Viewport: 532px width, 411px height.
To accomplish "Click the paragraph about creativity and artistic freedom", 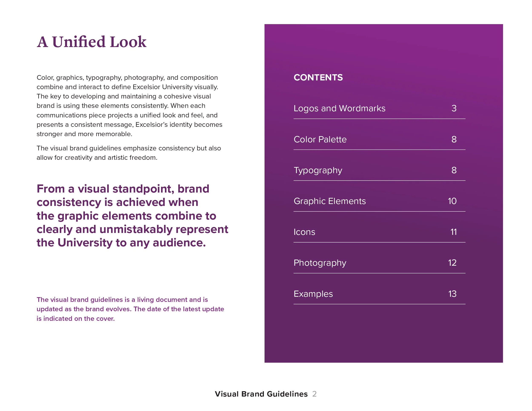I will pyautogui.click(x=129, y=153).
